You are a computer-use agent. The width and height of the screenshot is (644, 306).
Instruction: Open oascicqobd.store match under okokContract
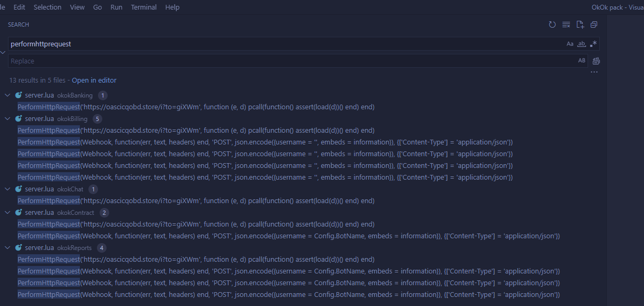pyautogui.click(x=196, y=224)
